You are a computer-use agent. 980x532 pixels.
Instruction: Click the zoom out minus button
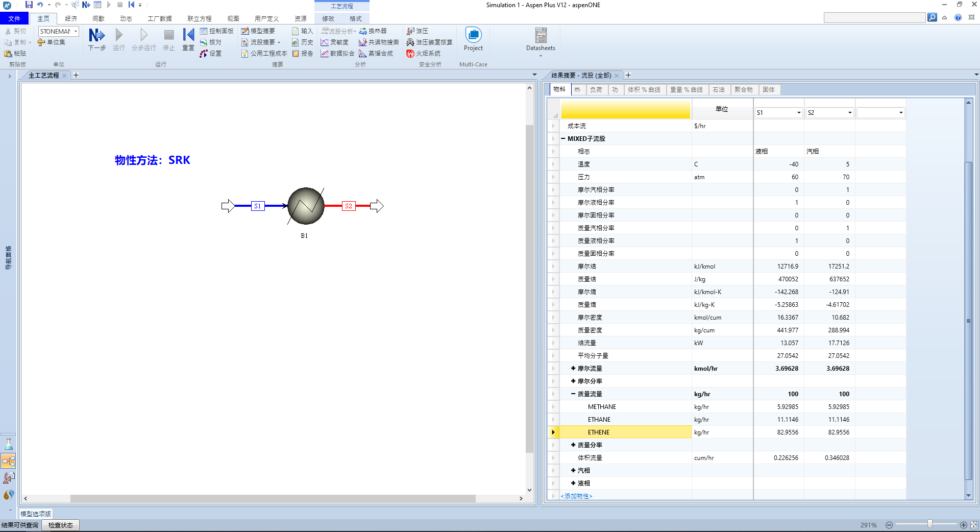pyautogui.click(x=889, y=525)
